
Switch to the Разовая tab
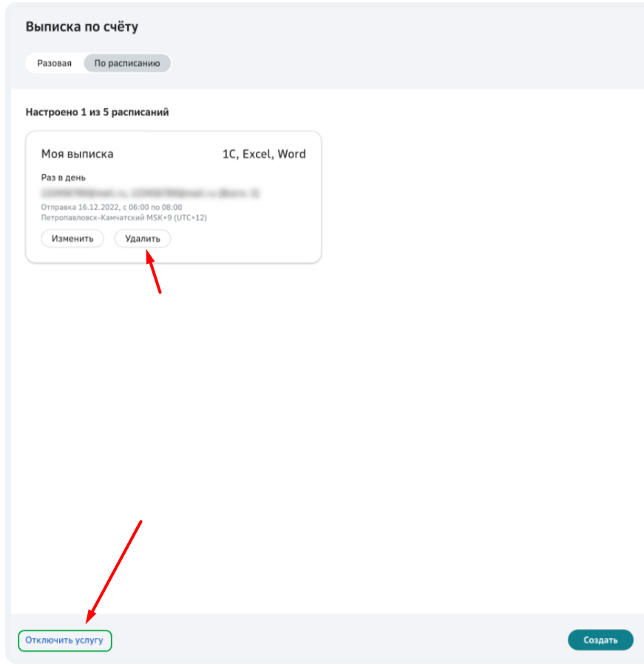coord(55,64)
